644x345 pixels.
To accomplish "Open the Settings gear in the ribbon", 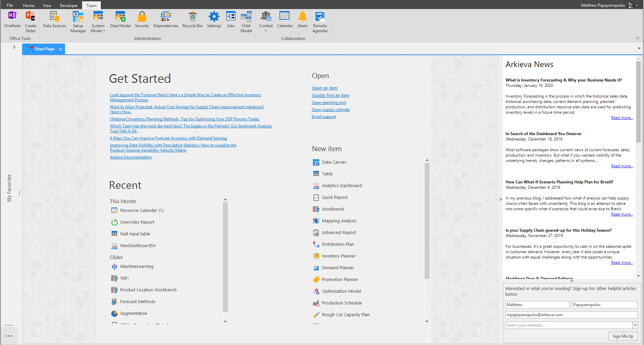I will (x=214, y=20).
